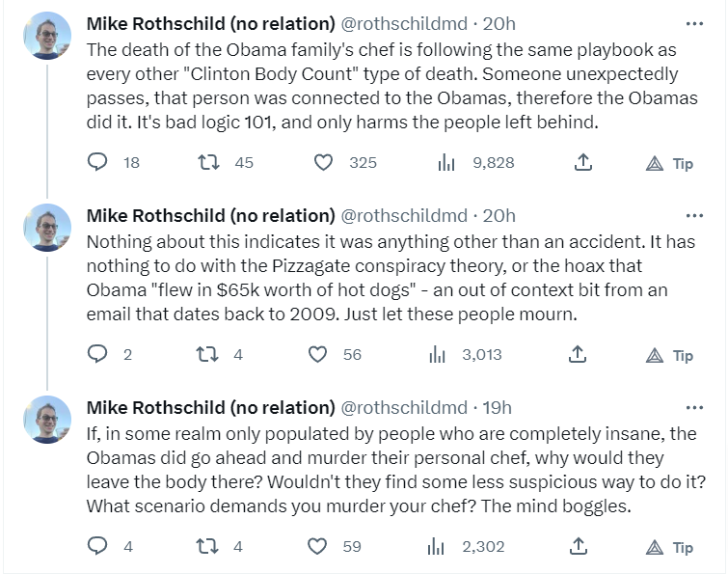This screenshot has width=728, height=574.
Task: Share the first tweet via share icon
Action: point(582,163)
